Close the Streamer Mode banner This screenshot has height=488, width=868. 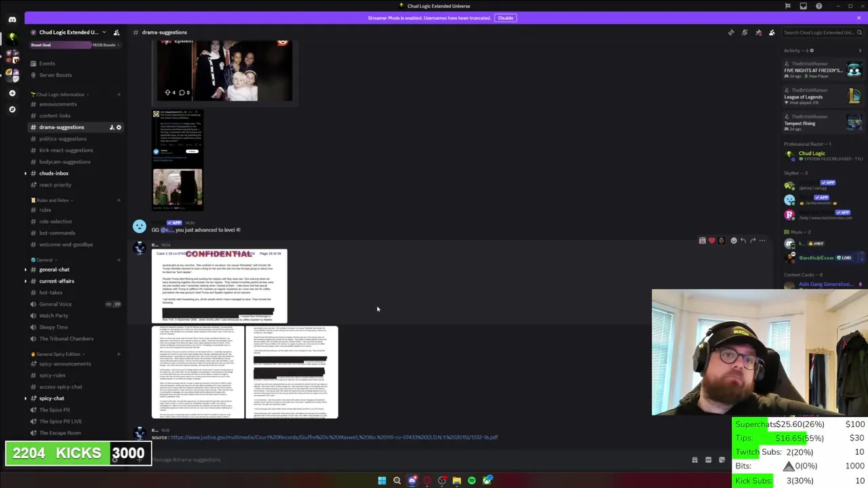(x=859, y=18)
